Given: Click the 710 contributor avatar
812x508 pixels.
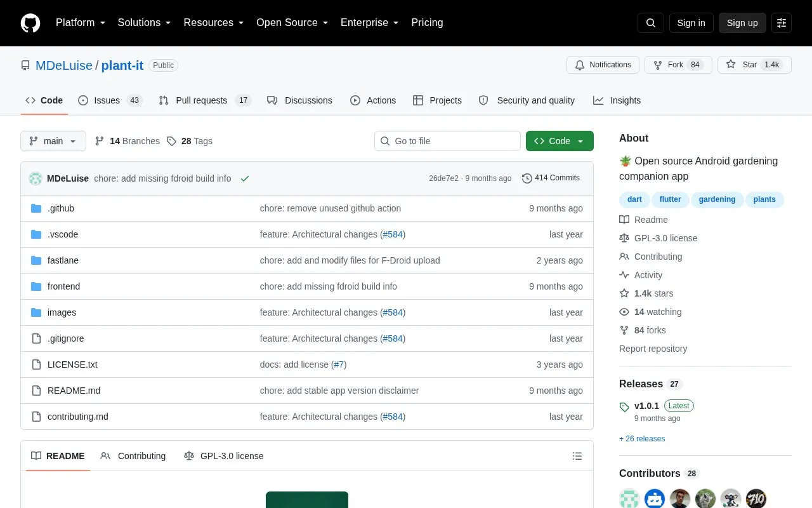Looking at the screenshot, I should pyautogui.click(x=756, y=498).
